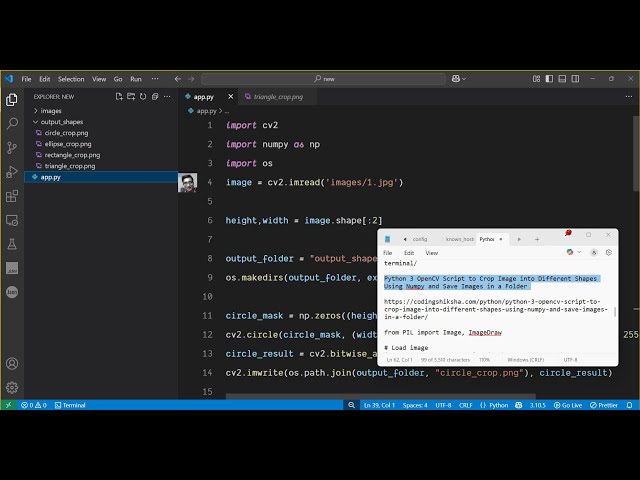Click the command center search box
This screenshot has width=640, height=480.
click(324, 79)
